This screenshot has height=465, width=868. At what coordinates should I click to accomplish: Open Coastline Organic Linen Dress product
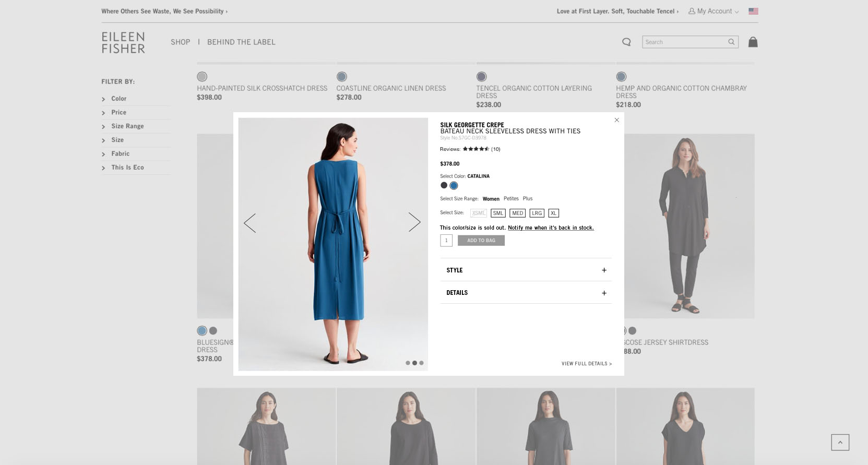[x=391, y=88]
